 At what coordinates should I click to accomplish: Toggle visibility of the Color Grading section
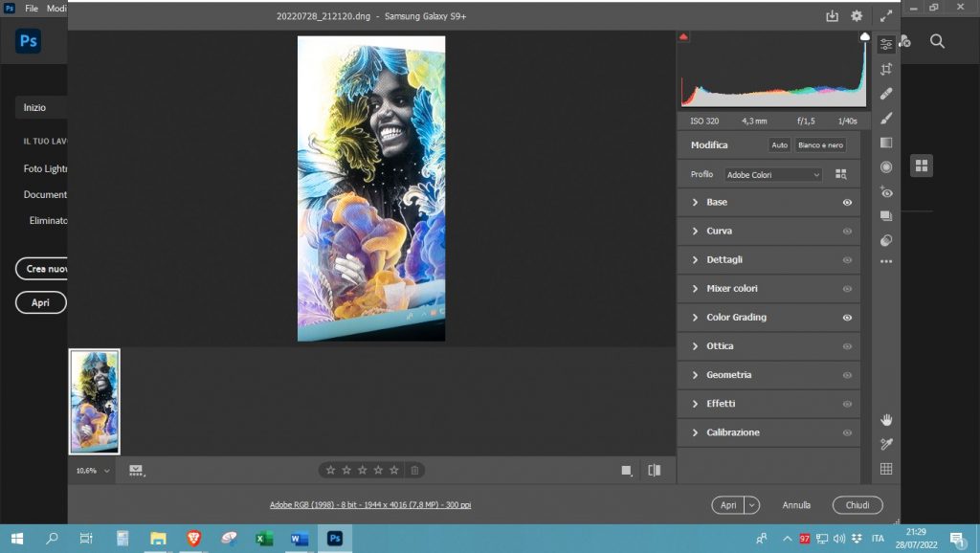coord(846,317)
